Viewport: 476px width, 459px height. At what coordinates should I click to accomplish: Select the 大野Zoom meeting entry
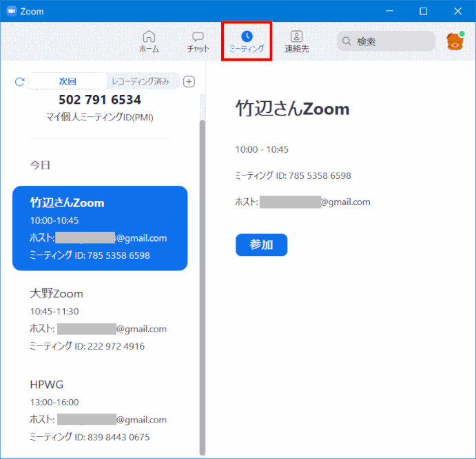point(100,319)
